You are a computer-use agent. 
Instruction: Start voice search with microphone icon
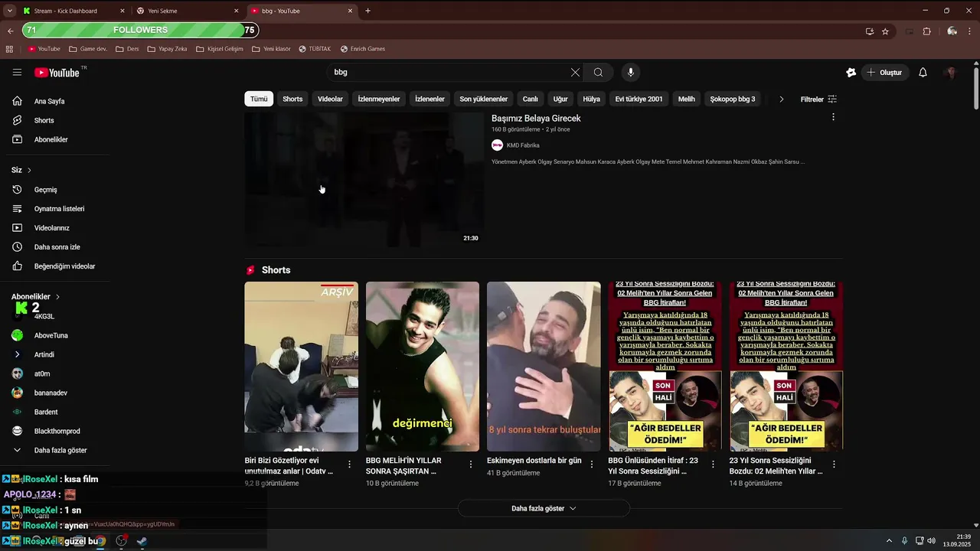[x=631, y=72]
